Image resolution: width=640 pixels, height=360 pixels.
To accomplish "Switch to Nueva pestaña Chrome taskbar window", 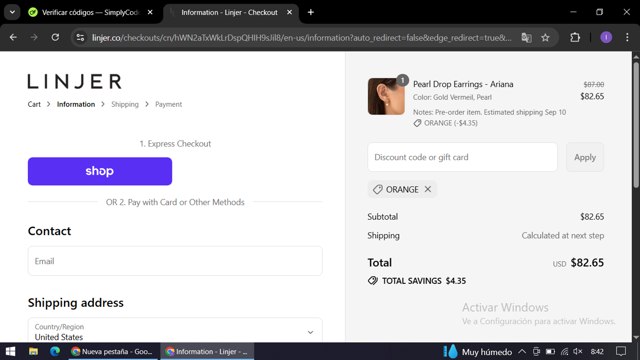I will click(x=112, y=351).
